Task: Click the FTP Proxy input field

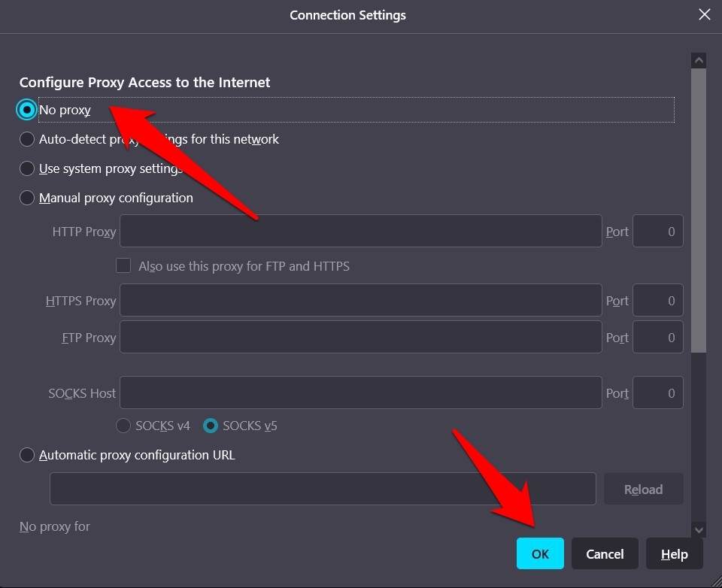Action: [x=361, y=337]
